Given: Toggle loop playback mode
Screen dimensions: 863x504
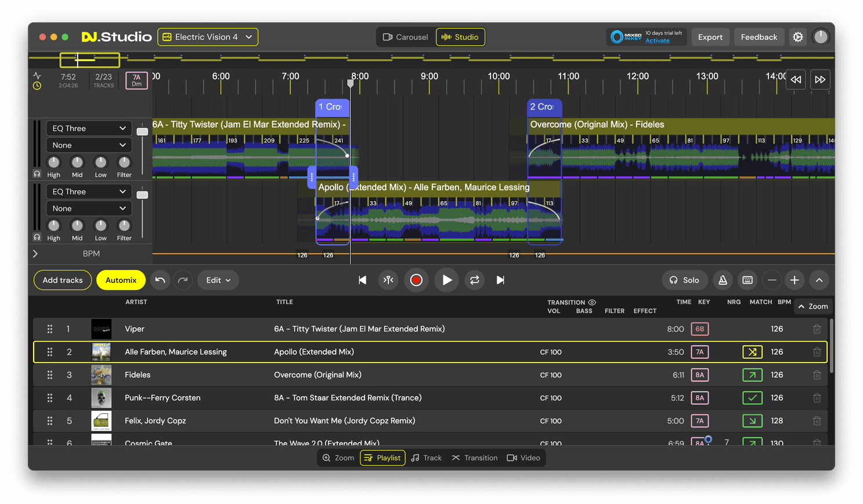Looking at the screenshot, I should tap(474, 280).
